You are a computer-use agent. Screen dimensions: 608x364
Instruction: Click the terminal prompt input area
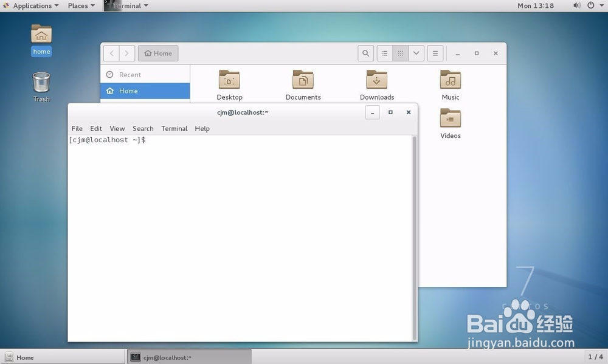pyautogui.click(x=240, y=238)
